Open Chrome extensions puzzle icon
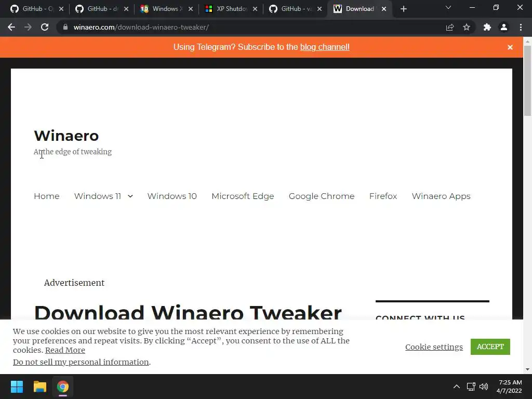 [487, 27]
